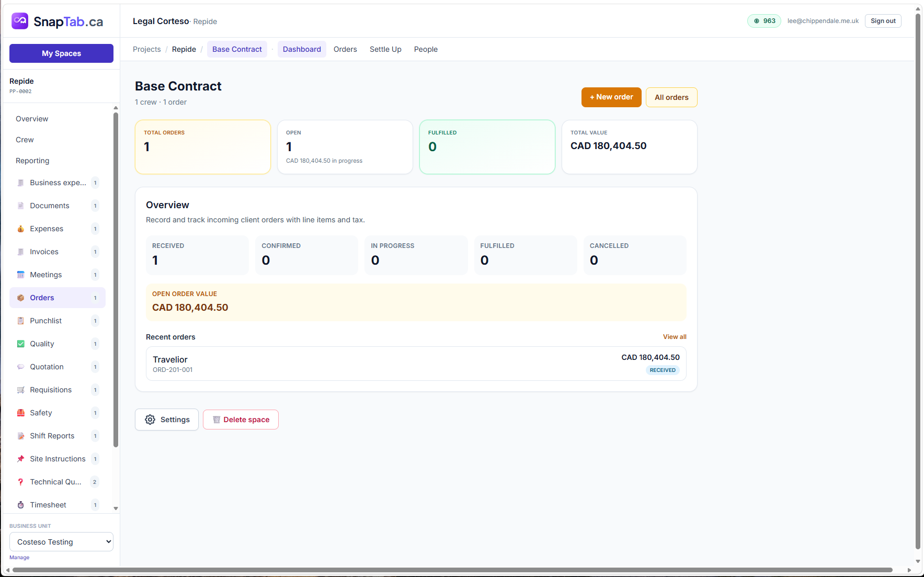Click the Settings gear icon
Screen dimensions: 924x577
pyautogui.click(x=150, y=420)
